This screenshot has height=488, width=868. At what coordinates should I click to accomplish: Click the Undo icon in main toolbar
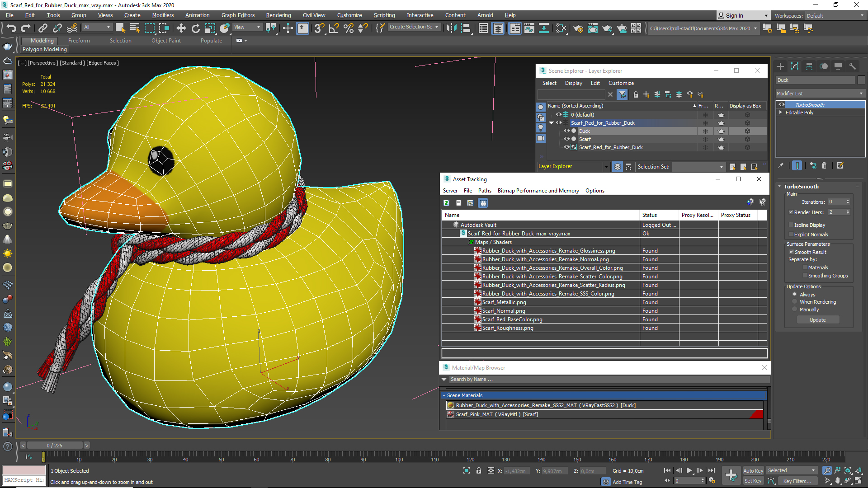point(11,28)
